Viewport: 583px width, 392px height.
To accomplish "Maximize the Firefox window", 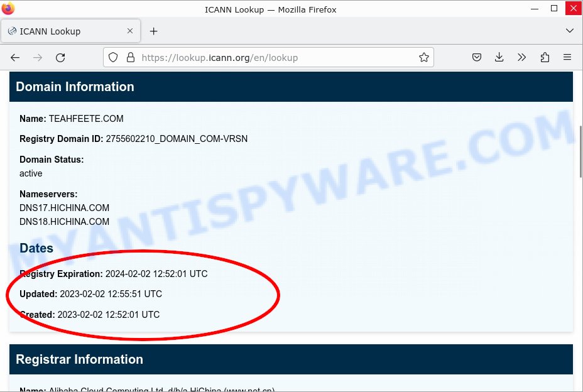I will (554, 9).
